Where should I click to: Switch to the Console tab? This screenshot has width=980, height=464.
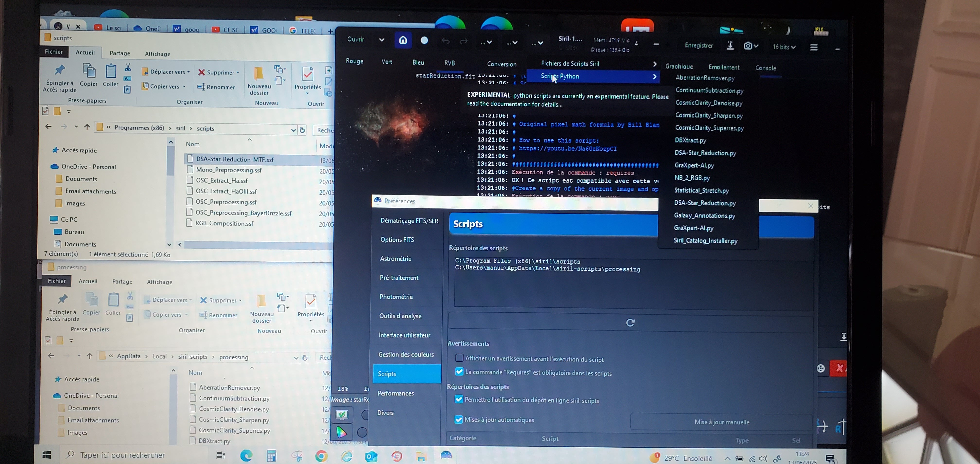[x=765, y=68]
